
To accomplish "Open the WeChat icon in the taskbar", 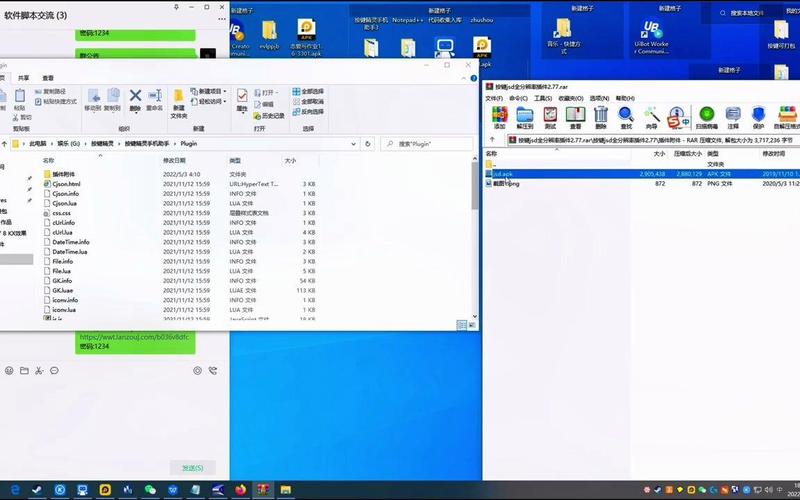I will pos(150,491).
